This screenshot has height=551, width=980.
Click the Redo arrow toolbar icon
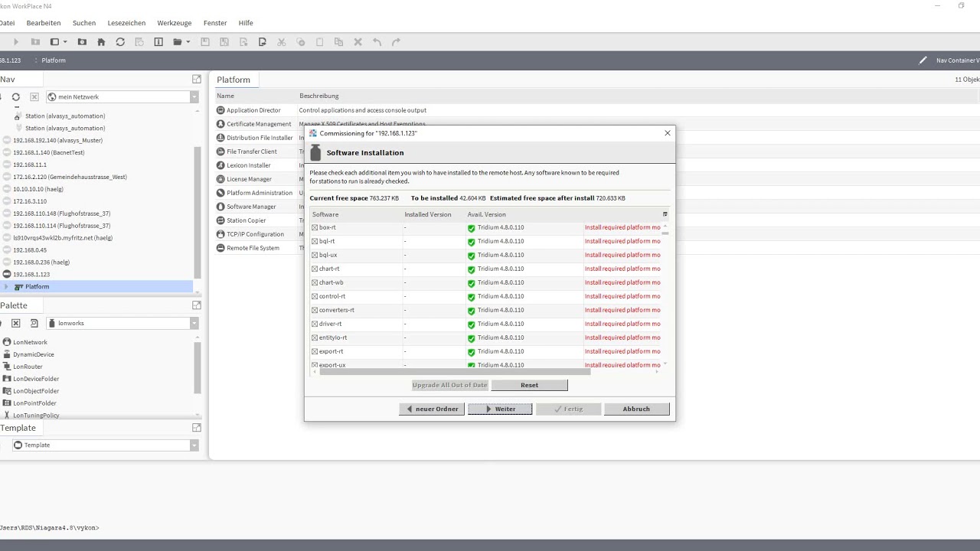pos(396,42)
